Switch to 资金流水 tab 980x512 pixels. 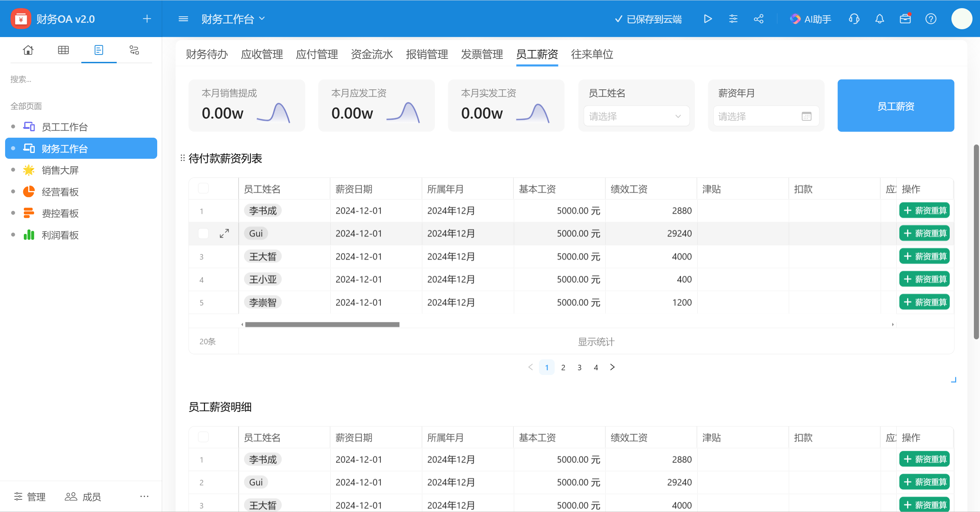tap(372, 54)
